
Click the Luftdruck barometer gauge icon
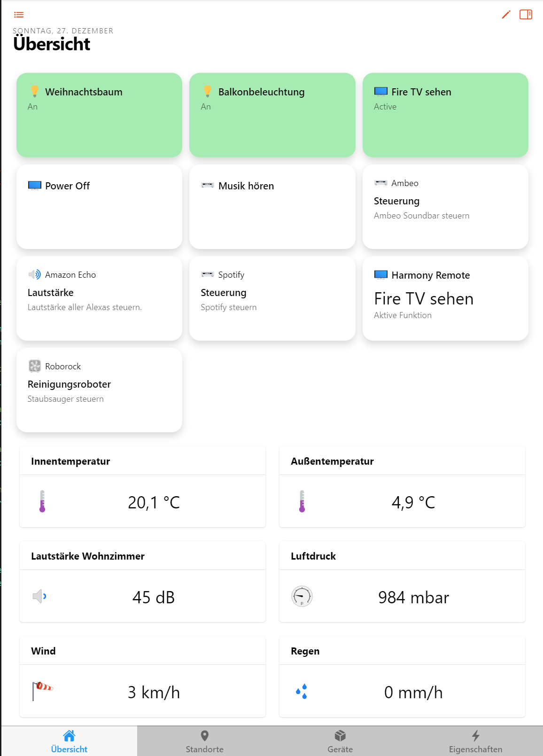coord(302,596)
